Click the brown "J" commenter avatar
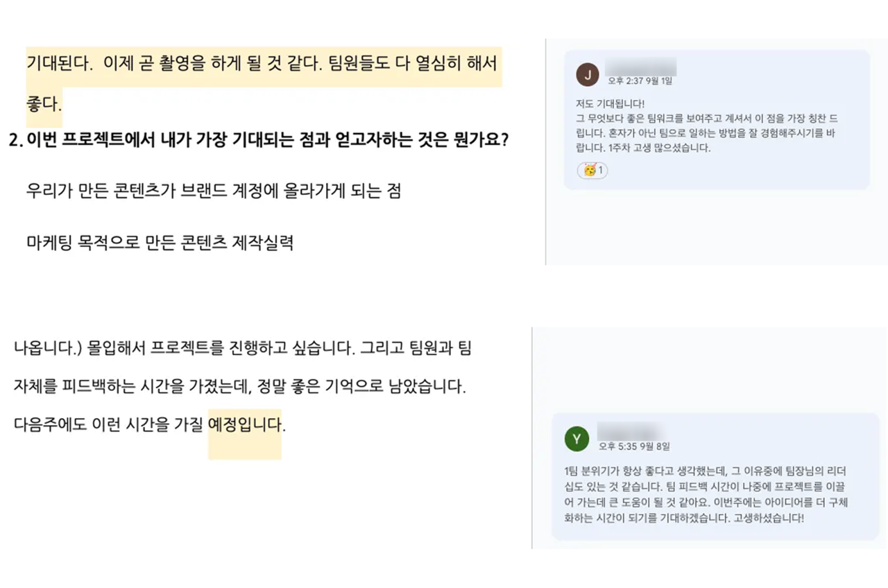Viewport: 888px width, 588px height. tap(588, 74)
